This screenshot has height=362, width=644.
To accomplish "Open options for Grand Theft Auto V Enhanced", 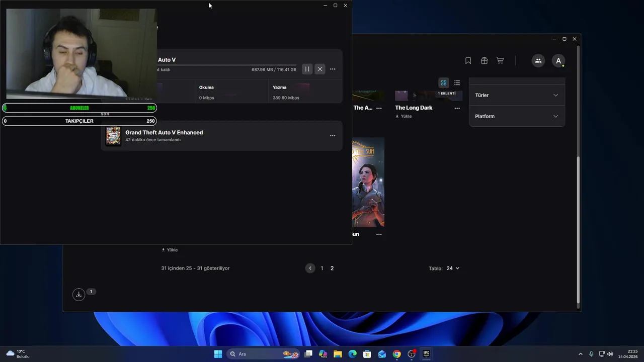I will tap(333, 136).
